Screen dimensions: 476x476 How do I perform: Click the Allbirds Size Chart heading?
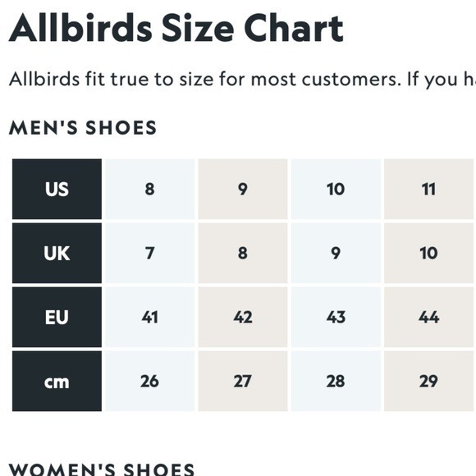pyautogui.click(x=176, y=28)
